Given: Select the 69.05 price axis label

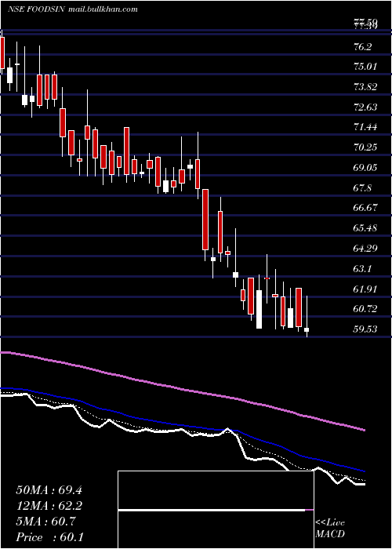Looking at the screenshot, I should (365, 168).
